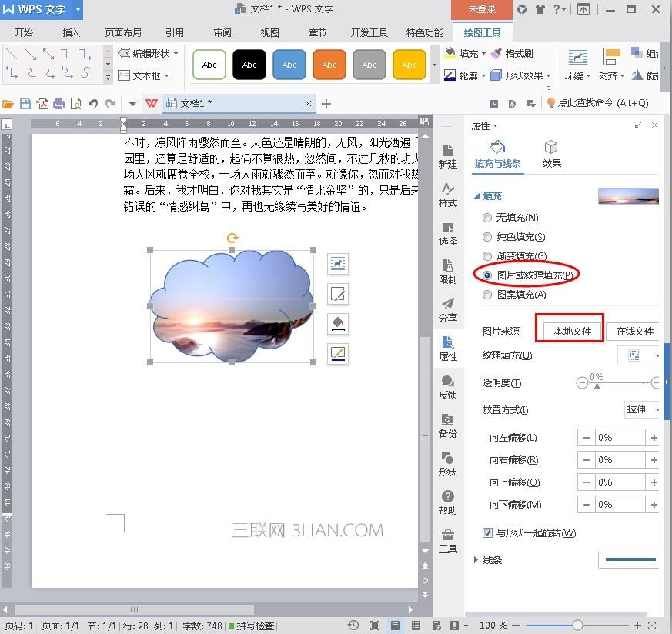672x634 pixels.
Task: Click the 编辑形状 edit shape icon
Action: [x=125, y=54]
